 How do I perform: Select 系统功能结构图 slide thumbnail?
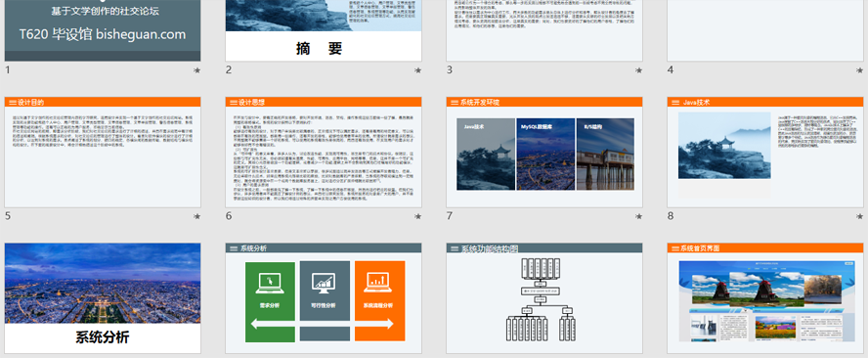(544, 298)
